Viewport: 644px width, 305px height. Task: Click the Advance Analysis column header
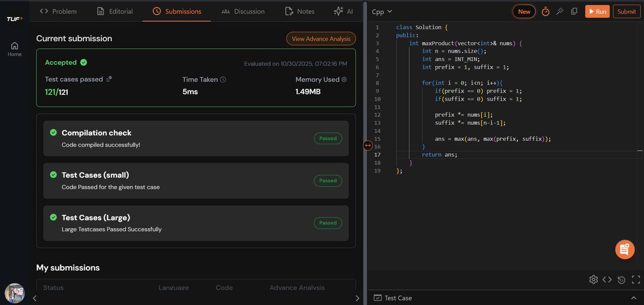point(297,288)
